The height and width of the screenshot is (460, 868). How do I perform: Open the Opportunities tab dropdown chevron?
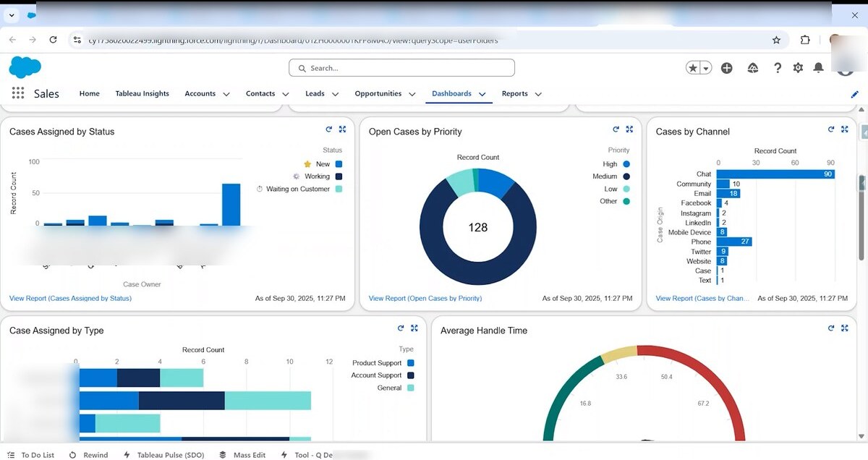(412, 94)
